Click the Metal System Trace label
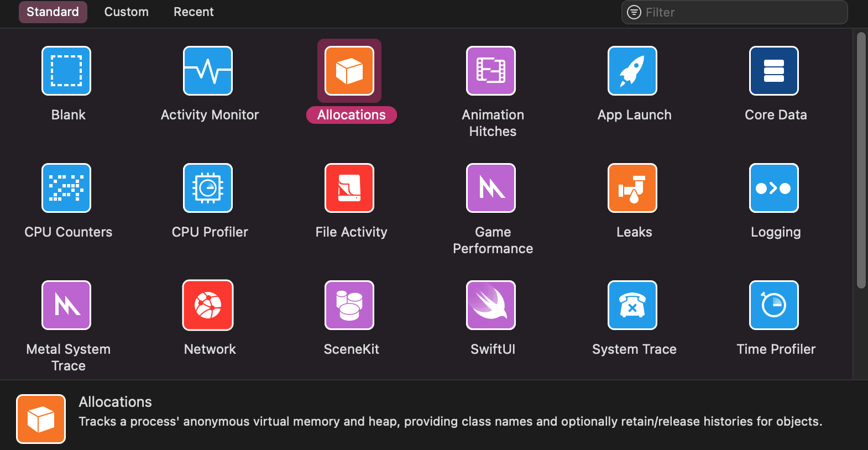 click(69, 358)
